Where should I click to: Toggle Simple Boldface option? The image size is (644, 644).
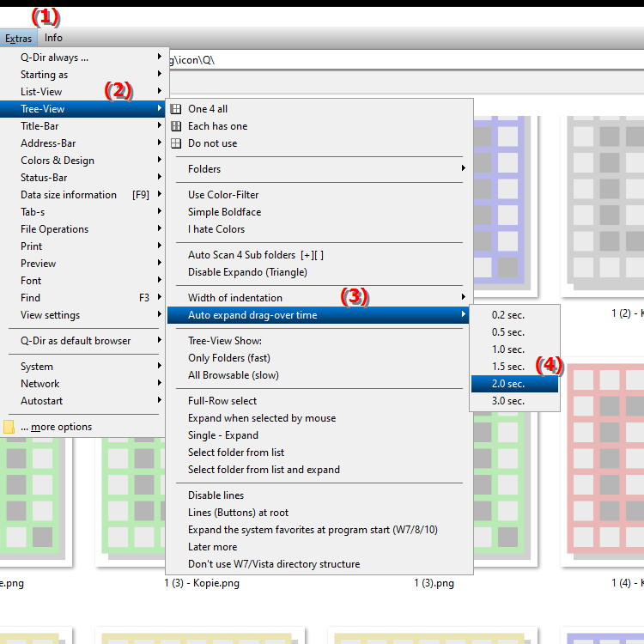[x=319, y=212]
